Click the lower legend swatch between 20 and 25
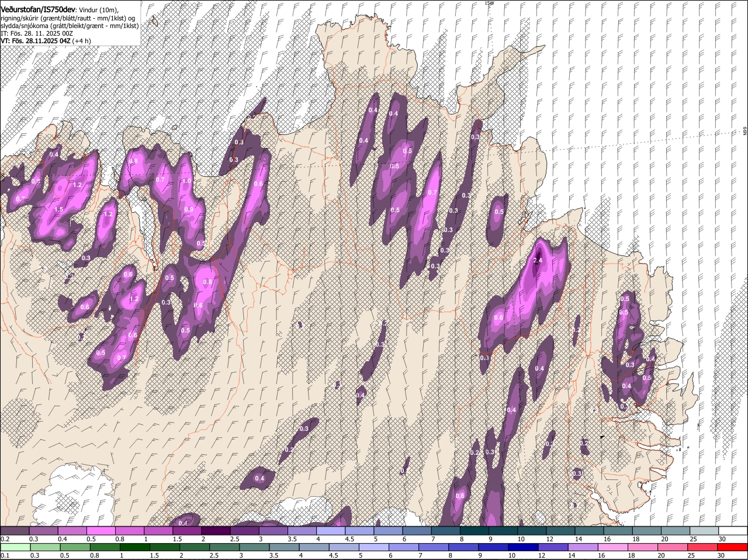 [673, 547]
